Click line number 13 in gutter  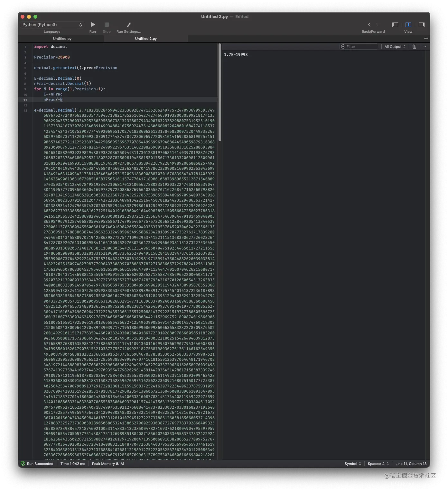(x=25, y=111)
